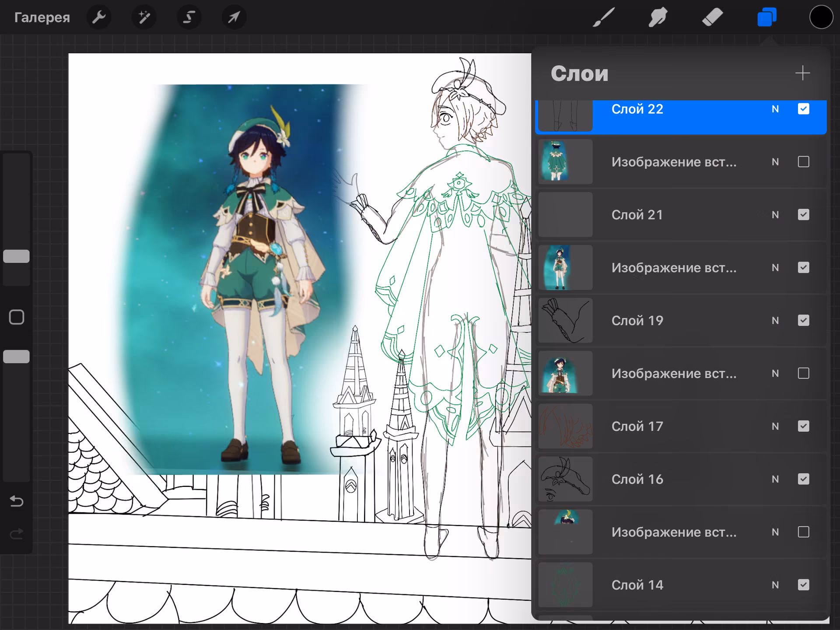Uncheck visibility of Слой 16
The width and height of the screenshot is (840, 630).
pos(804,479)
